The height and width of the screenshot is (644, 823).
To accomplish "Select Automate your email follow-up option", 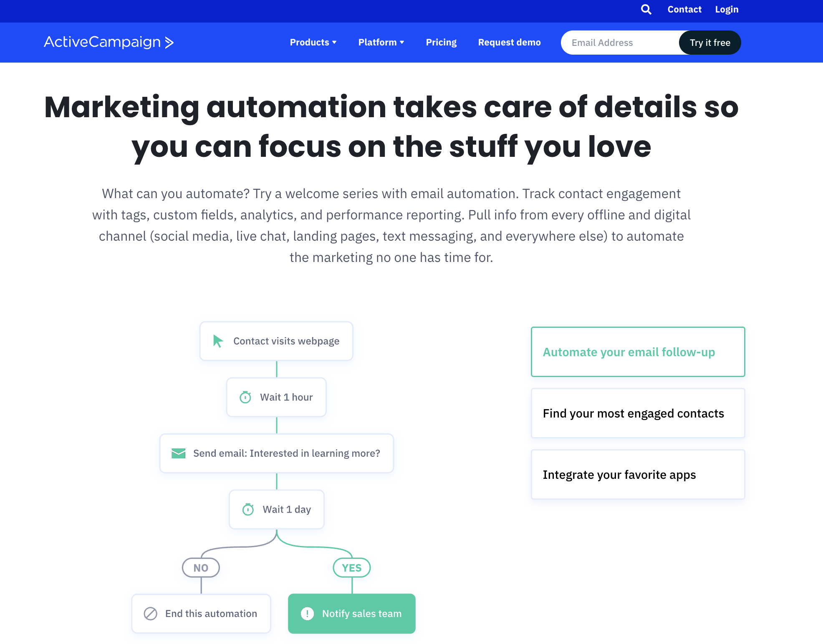I will tap(638, 352).
